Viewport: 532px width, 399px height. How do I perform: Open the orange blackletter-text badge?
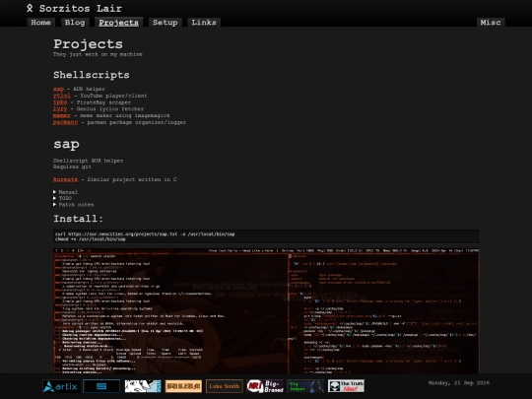183,386
